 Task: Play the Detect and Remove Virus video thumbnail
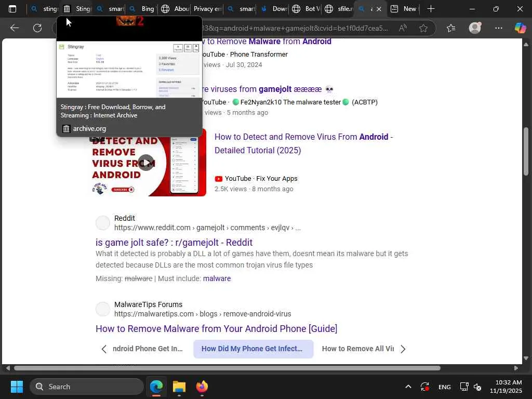coord(145,163)
